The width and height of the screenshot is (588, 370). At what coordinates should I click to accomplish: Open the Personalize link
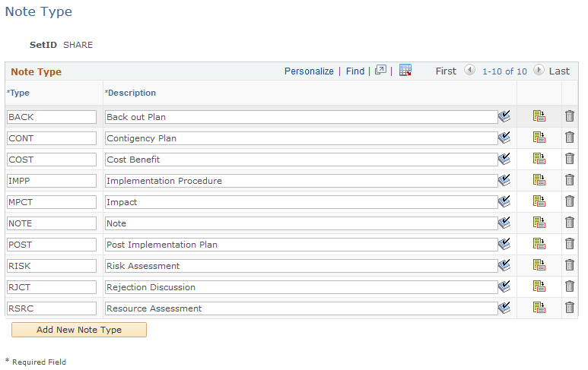coord(309,71)
